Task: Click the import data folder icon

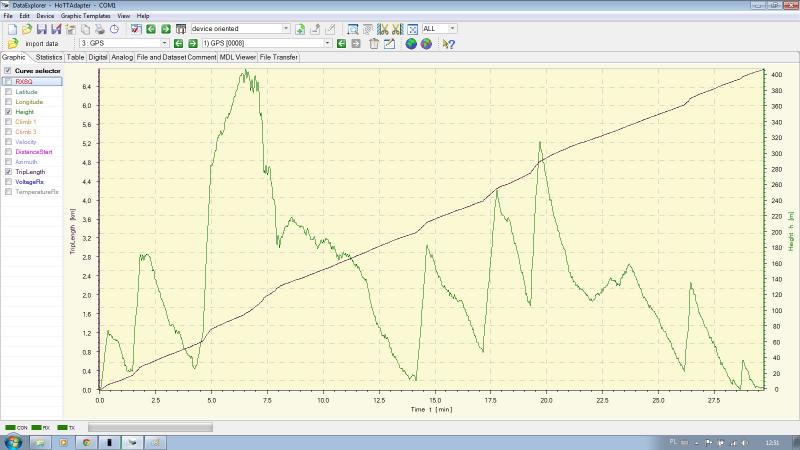Action: [12, 44]
